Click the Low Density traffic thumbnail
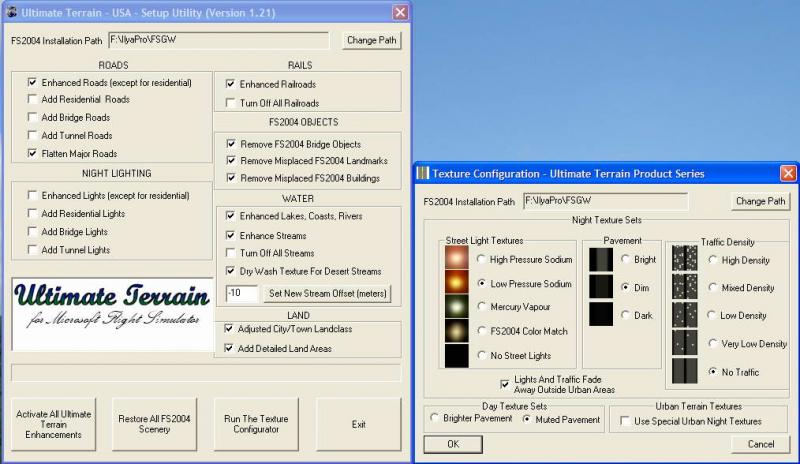The height and width of the screenshot is (464, 800). tap(685, 314)
